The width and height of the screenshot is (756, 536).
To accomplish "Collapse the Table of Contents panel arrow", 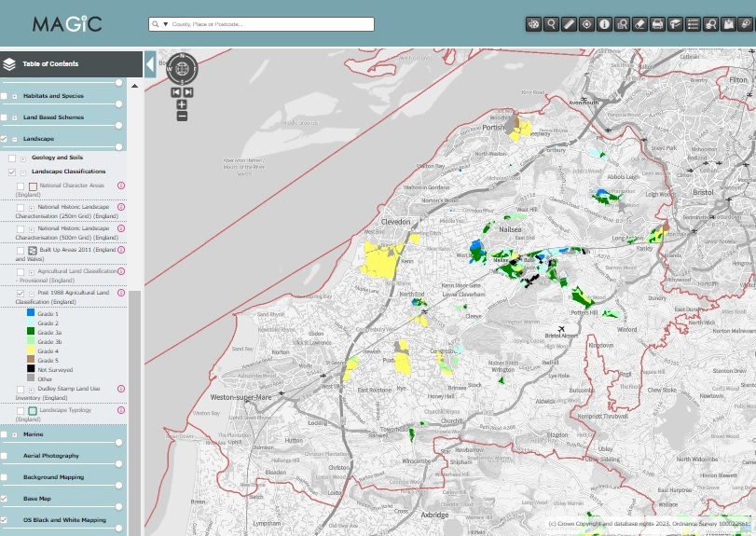I will pyautogui.click(x=150, y=64).
